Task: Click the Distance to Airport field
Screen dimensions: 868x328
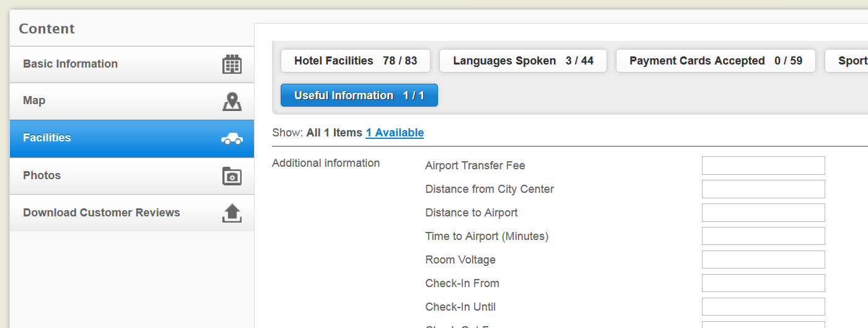Action: 763,213
